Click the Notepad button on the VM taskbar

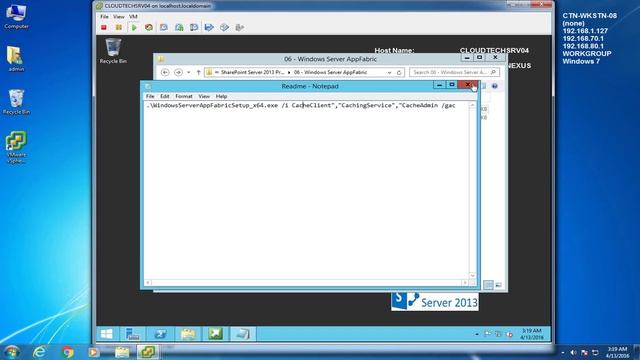pyautogui.click(x=243, y=334)
